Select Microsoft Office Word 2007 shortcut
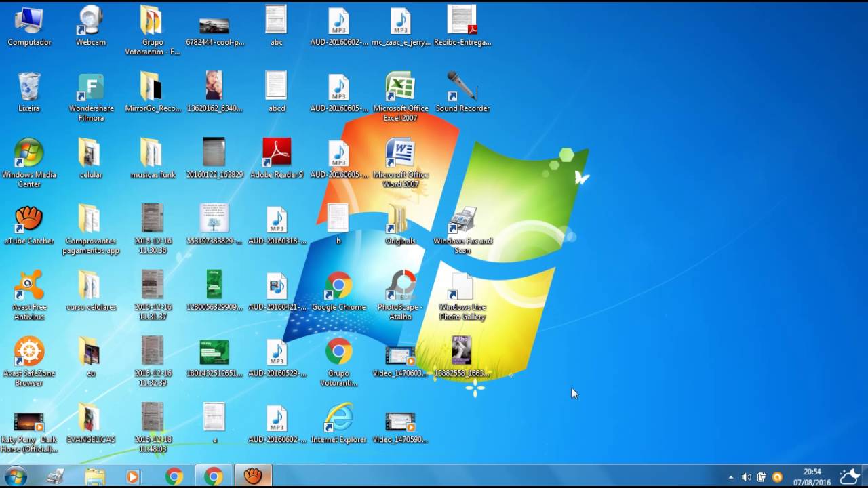Image resolution: width=868 pixels, height=488 pixels. pyautogui.click(x=400, y=163)
